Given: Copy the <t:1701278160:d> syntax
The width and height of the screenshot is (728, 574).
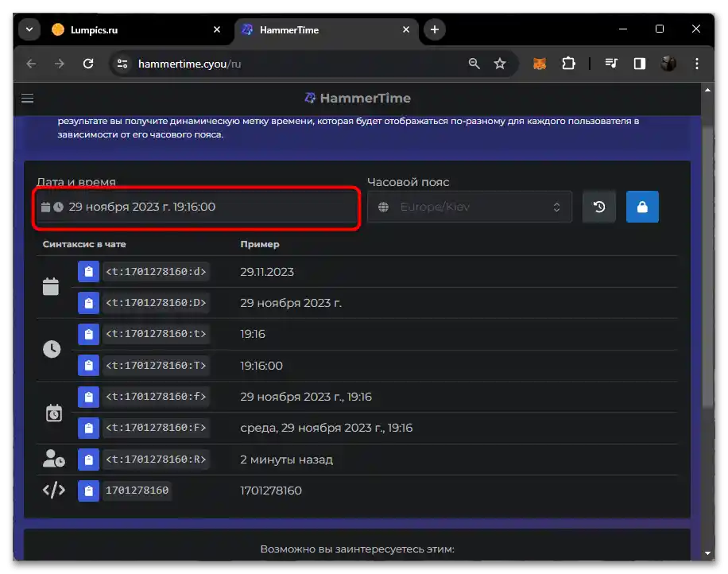Looking at the screenshot, I should pyautogui.click(x=88, y=272).
